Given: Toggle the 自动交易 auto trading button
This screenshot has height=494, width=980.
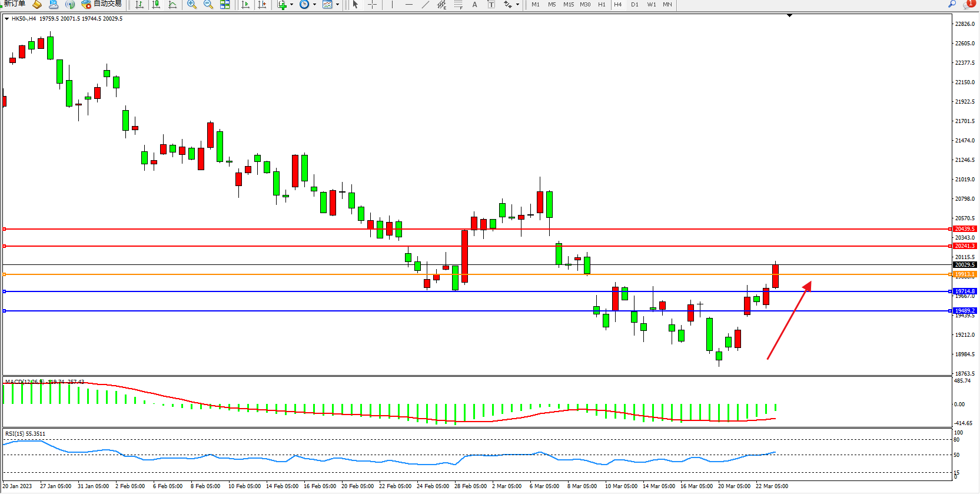Looking at the screenshot, I should pos(102,4).
